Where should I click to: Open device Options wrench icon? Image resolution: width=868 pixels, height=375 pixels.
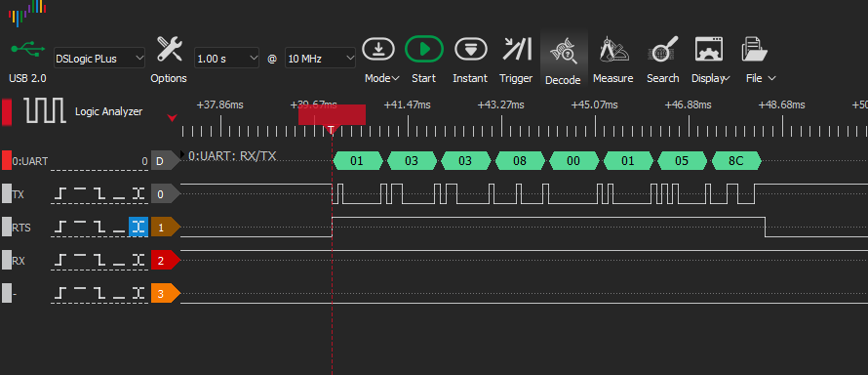coord(170,49)
